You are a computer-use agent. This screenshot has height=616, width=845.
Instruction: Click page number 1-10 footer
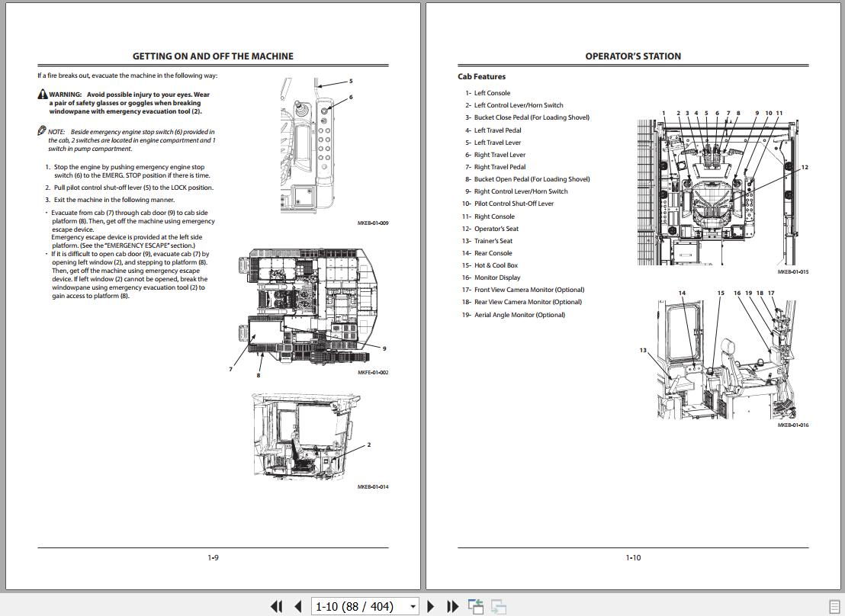pyautogui.click(x=633, y=557)
